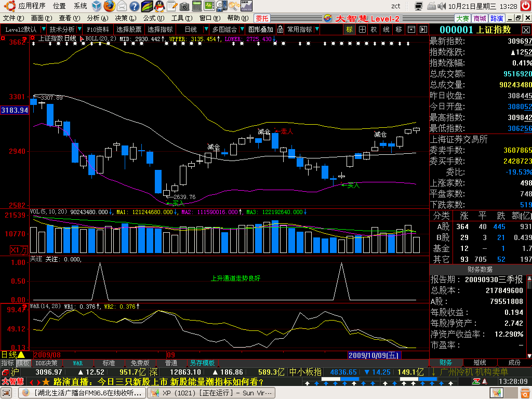Click the red power shutdown button
The width and height of the screenshot is (532, 399).
526,6
